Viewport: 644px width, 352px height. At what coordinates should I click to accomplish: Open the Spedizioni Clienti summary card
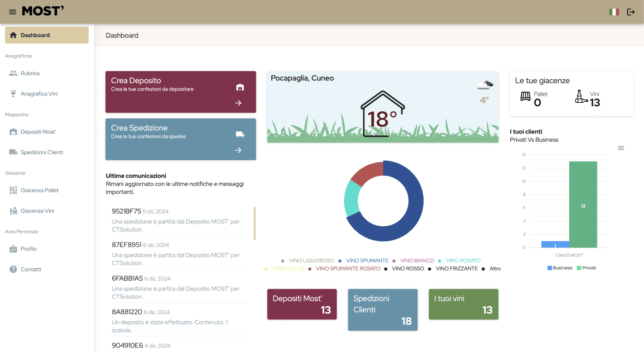click(383, 310)
